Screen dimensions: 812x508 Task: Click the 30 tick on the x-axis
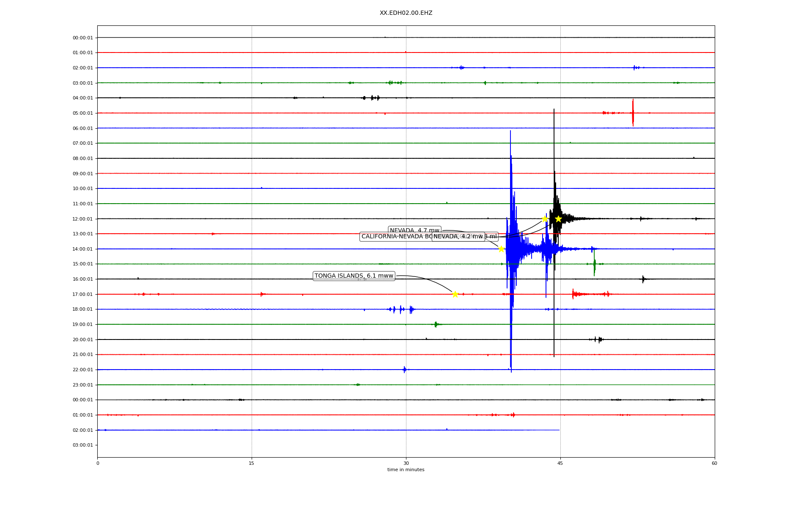(406, 463)
